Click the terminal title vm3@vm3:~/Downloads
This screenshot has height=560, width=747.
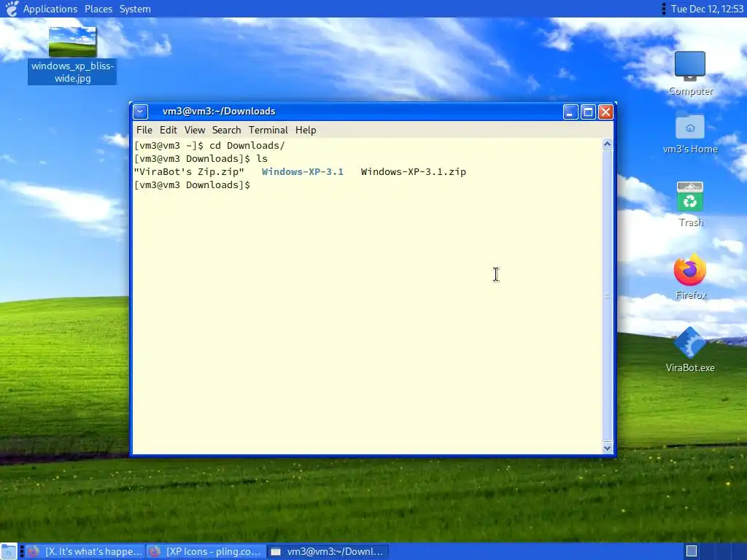219,112
